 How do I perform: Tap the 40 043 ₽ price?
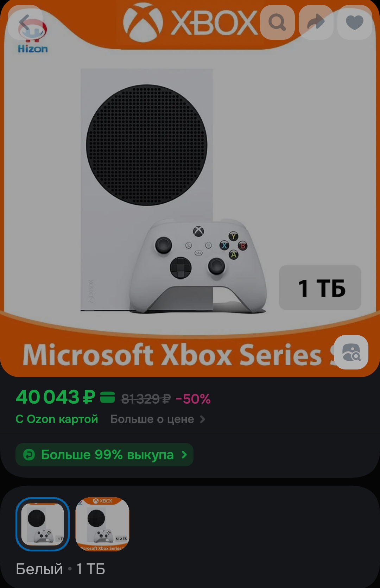56,397
